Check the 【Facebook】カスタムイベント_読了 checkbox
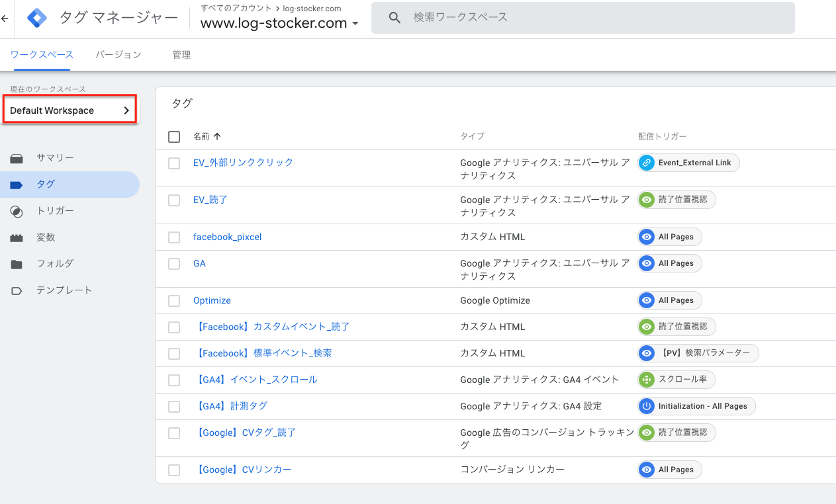The image size is (836, 504). 174,327
